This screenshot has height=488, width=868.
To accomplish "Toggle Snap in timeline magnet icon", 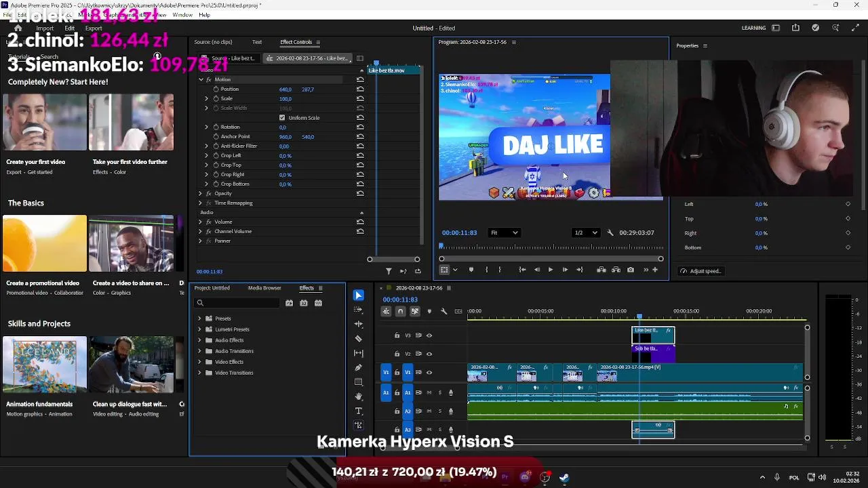I will click(400, 311).
